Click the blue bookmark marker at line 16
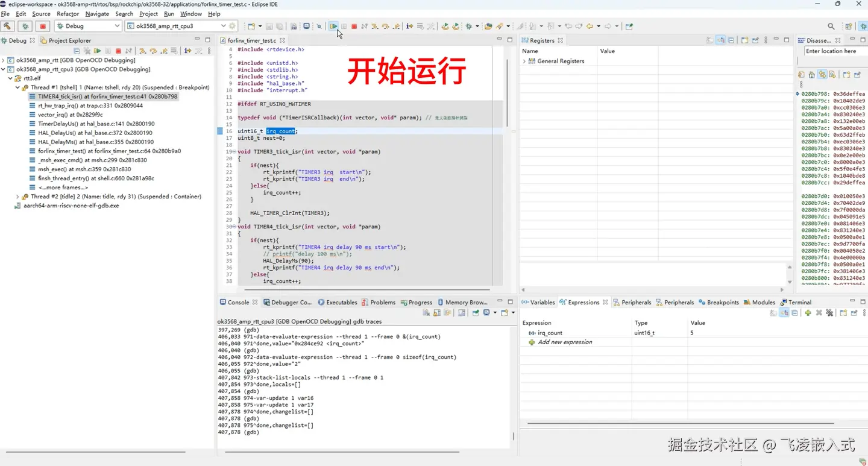The width and height of the screenshot is (868, 466). click(221, 131)
